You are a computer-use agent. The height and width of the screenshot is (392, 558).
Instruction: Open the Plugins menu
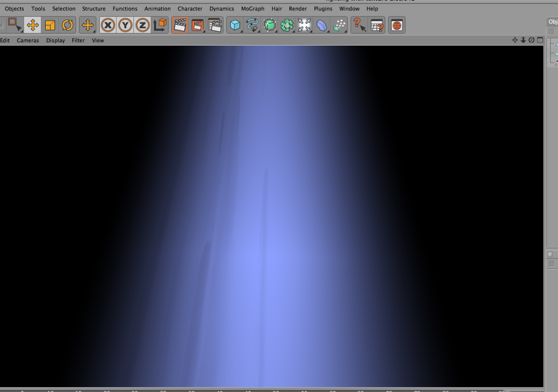pos(323,9)
